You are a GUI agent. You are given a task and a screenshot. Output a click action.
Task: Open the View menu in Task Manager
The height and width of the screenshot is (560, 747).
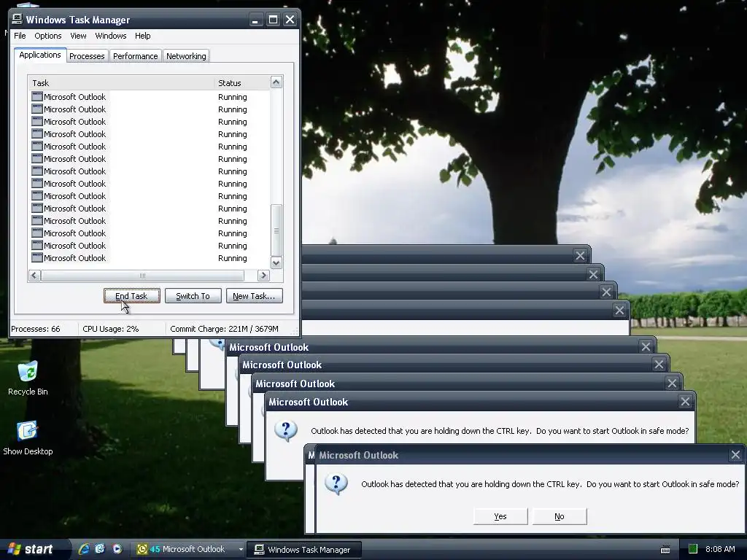point(78,36)
